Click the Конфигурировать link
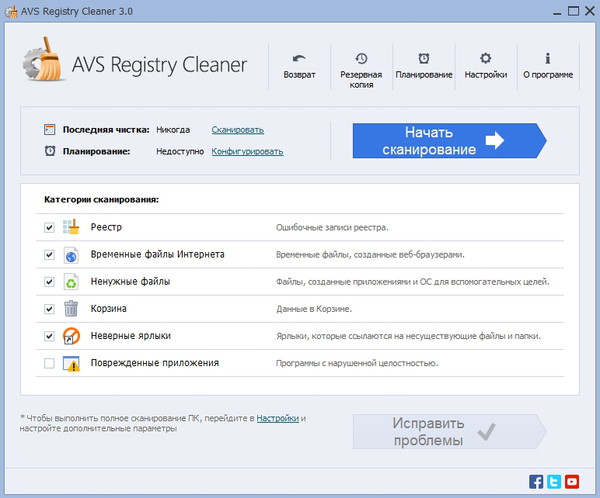 coord(247,151)
